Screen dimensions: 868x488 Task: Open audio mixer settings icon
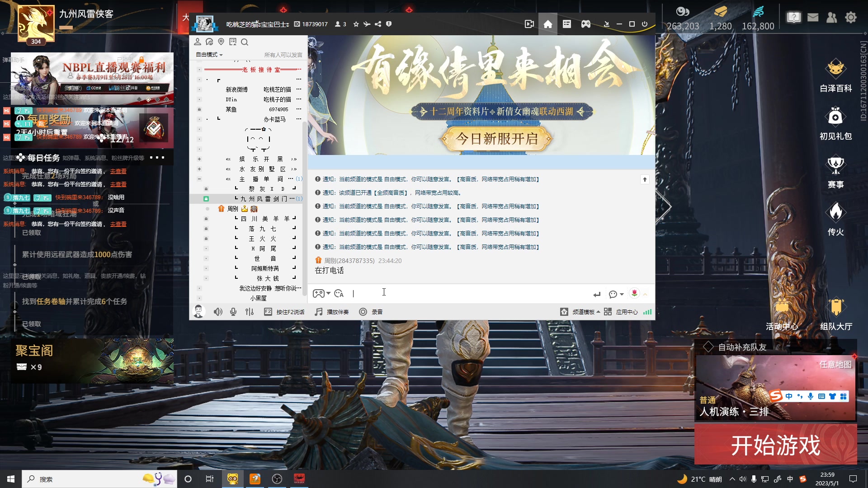250,312
